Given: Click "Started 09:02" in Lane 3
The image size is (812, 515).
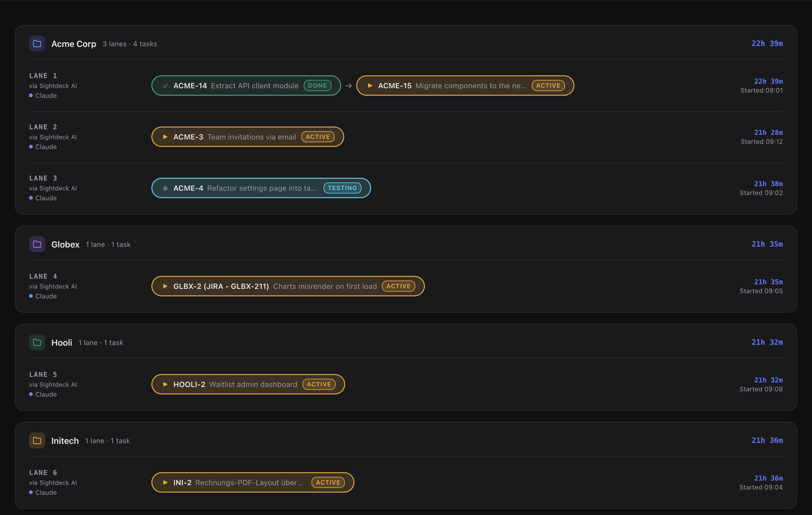Looking at the screenshot, I should click(x=761, y=193).
